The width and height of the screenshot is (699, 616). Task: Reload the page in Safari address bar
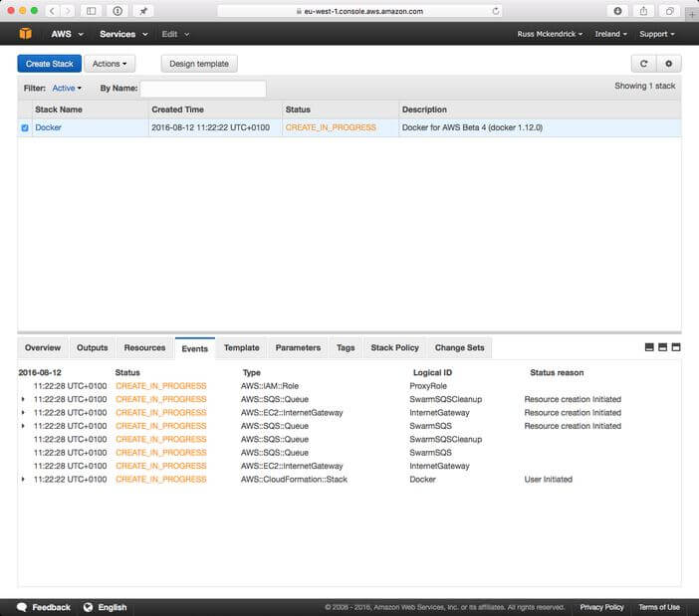pyautogui.click(x=496, y=11)
